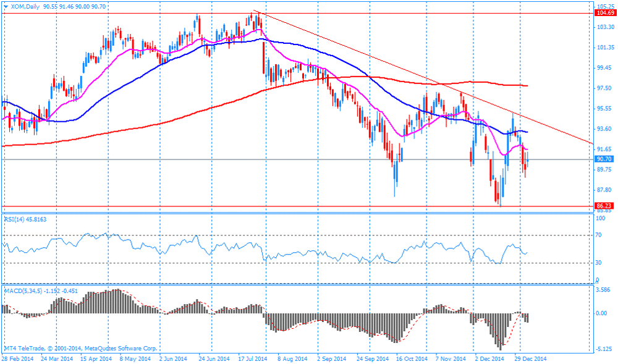Select the 7 Nov 2014 date label

click(x=451, y=358)
